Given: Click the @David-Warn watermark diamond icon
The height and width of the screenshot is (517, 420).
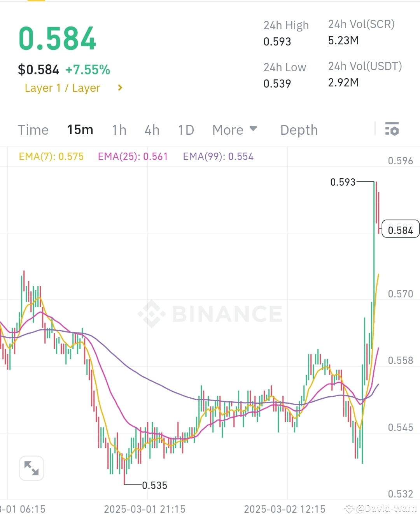Looking at the screenshot, I should (x=349, y=508).
